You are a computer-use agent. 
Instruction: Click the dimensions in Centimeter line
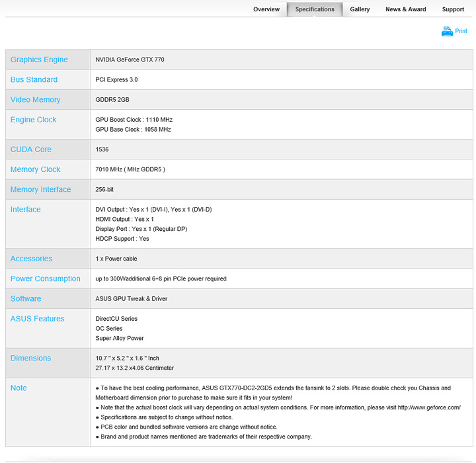[x=134, y=368]
